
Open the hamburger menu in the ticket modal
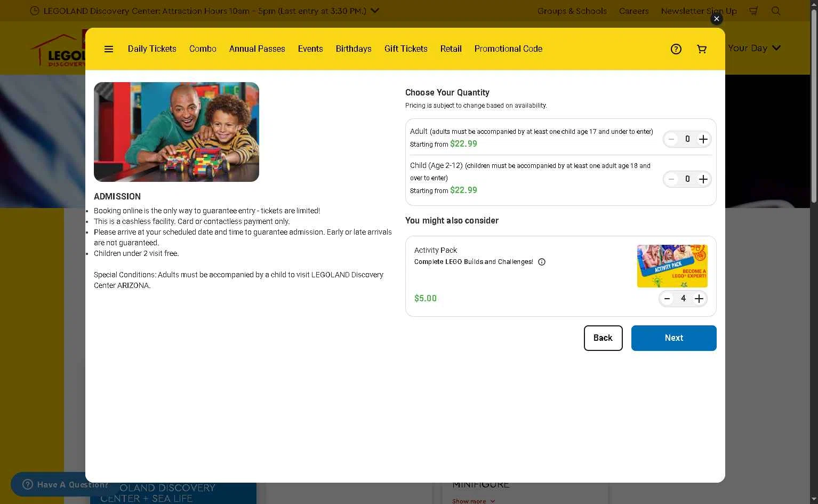click(x=109, y=49)
